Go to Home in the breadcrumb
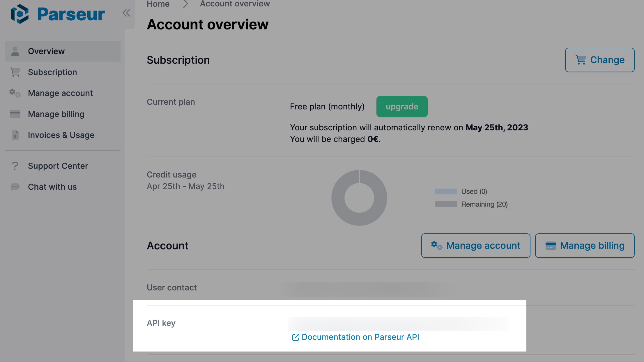644x362 pixels. pyautogui.click(x=158, y=4)
